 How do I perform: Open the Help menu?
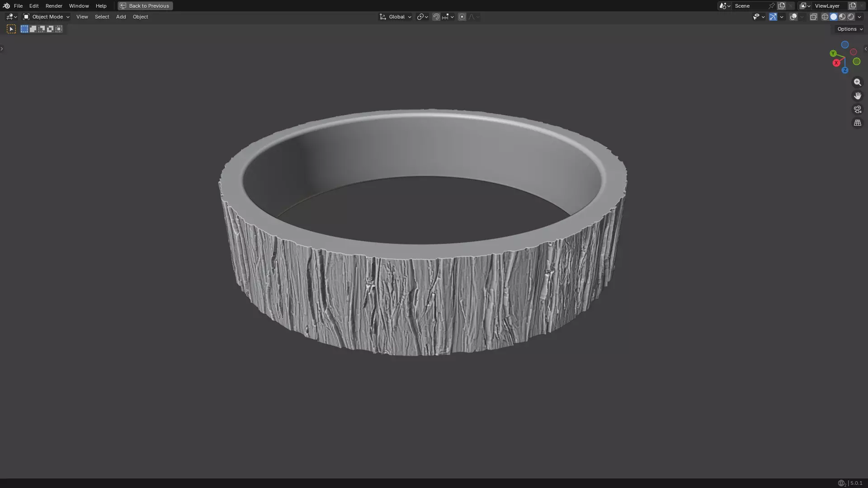(x=101, y=6)
